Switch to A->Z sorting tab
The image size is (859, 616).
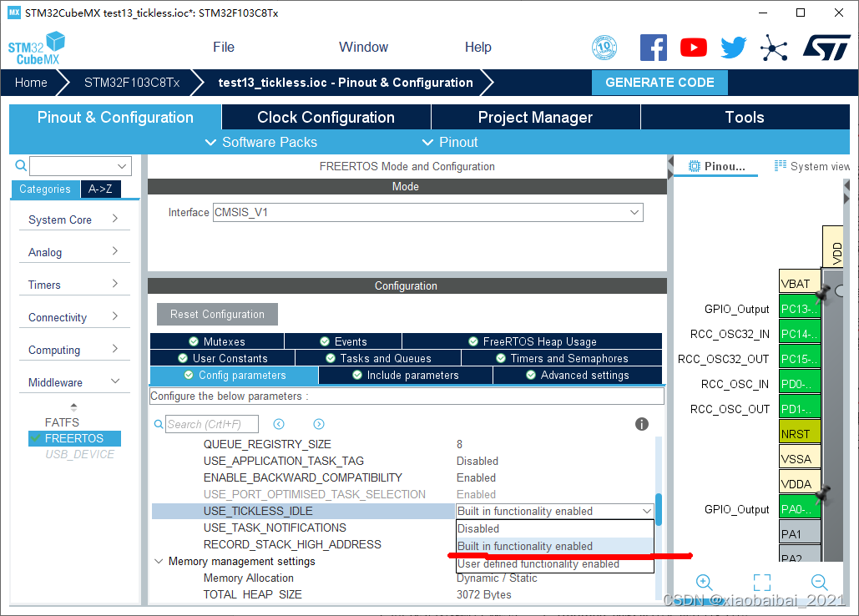pos(100,189)
